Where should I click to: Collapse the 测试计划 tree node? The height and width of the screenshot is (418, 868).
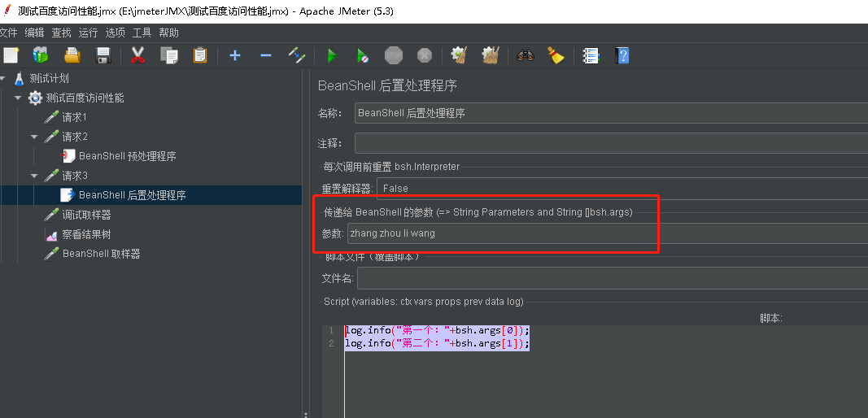pyautogui.click(x=2, y=79)
